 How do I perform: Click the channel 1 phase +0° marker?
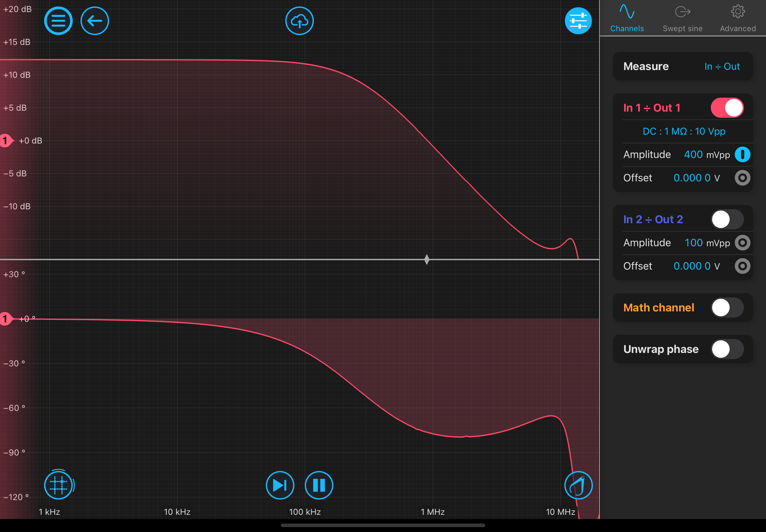click(6, 319)
